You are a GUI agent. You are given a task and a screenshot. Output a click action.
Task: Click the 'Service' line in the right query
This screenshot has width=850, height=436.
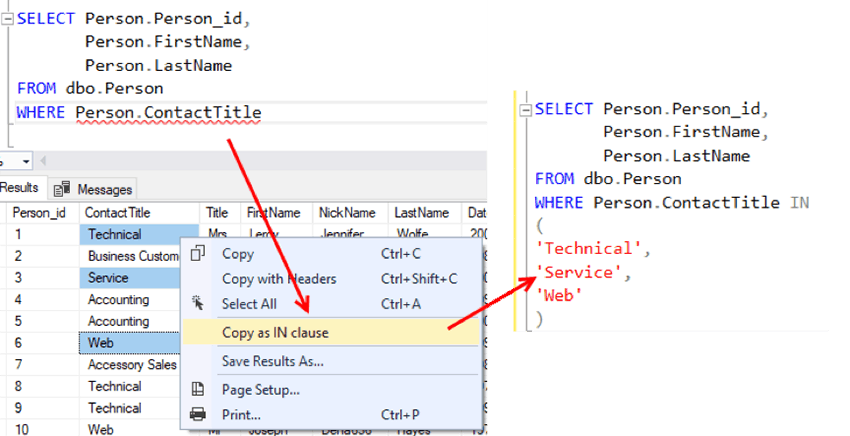click(x=579, y=270)
